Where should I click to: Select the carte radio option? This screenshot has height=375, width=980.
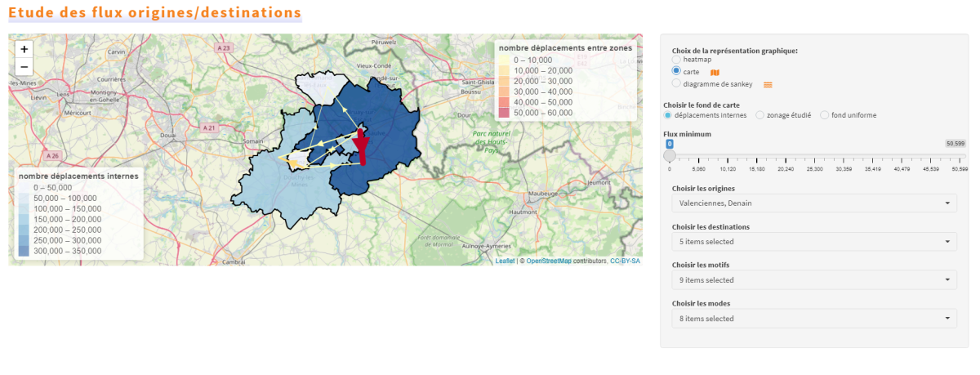click(x=676, y=72)
